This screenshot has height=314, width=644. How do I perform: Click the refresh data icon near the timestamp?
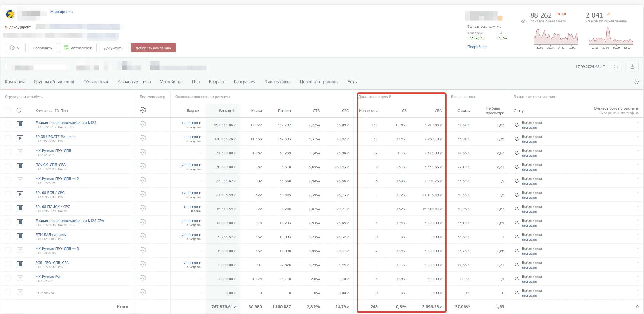pyautogui.click(x=616, y=66)
